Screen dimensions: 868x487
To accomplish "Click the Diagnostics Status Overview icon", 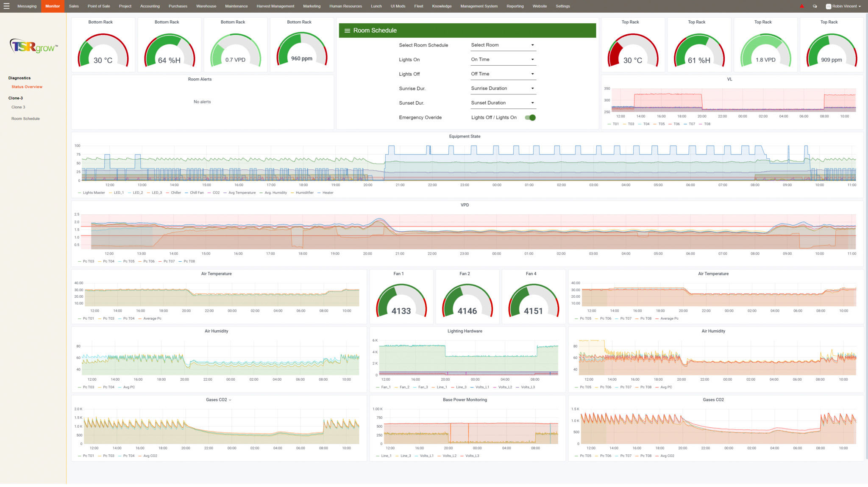I will coord(27,86).
